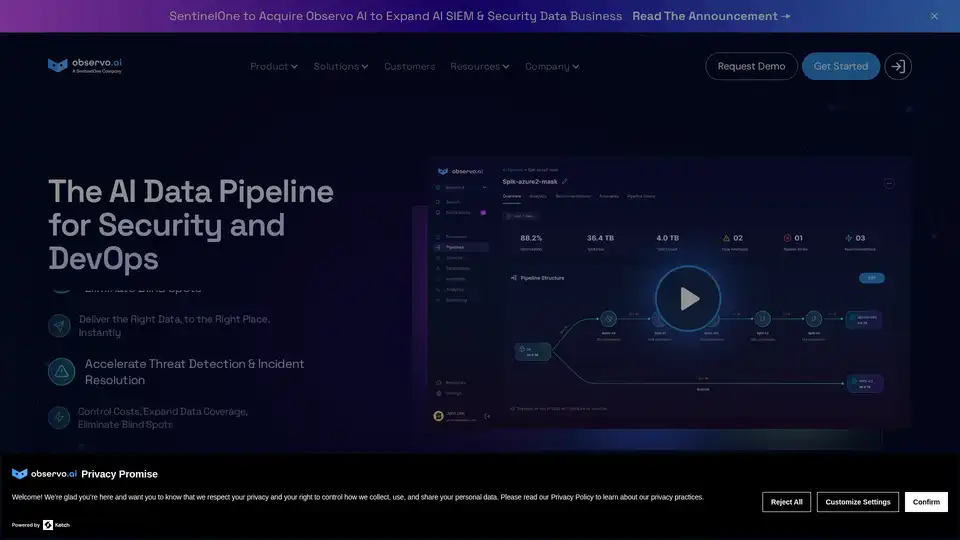Click the lightning bolt Control Costs icon
Image resolution: width=960 pixels, height=540 pixels.
click(61, 418)
